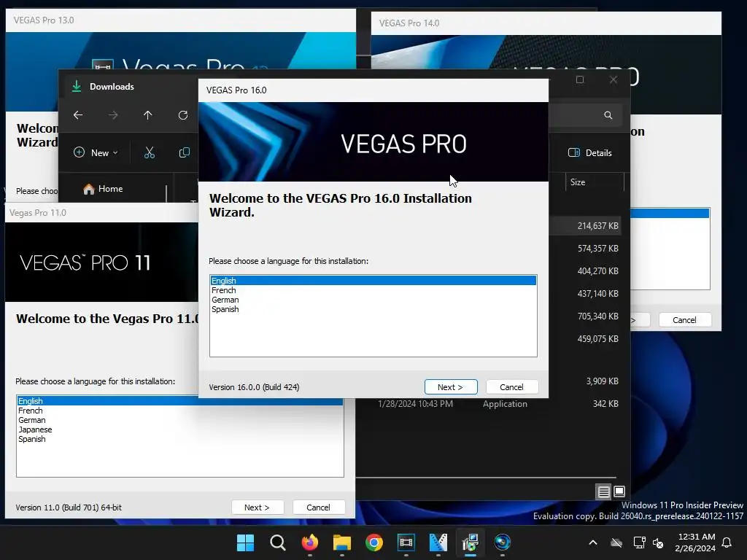Cancel the VEGAS Pro 14.0 installation
The image size is (747, 560).
coord(684,320)
